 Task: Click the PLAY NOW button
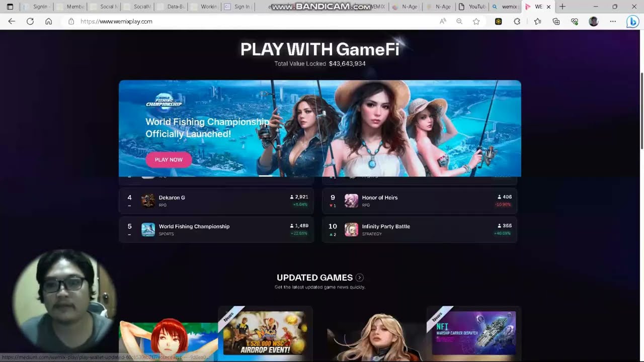coord(169,159)
